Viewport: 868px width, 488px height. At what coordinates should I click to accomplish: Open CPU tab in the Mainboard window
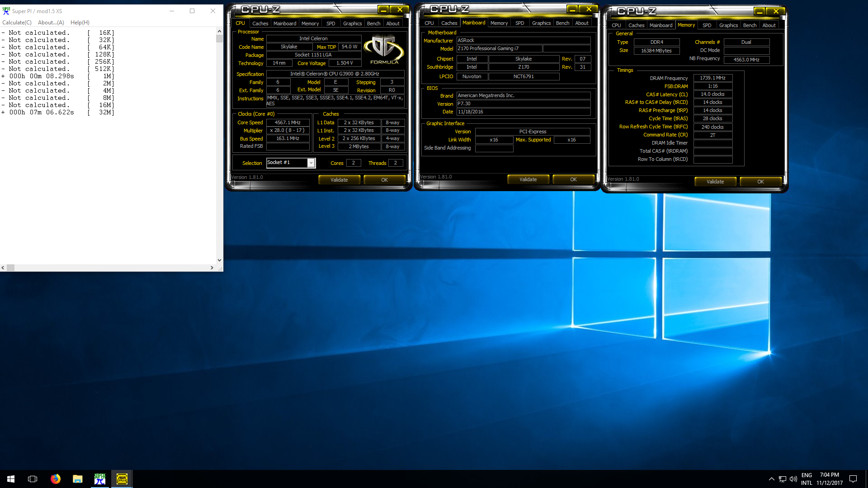429,23
